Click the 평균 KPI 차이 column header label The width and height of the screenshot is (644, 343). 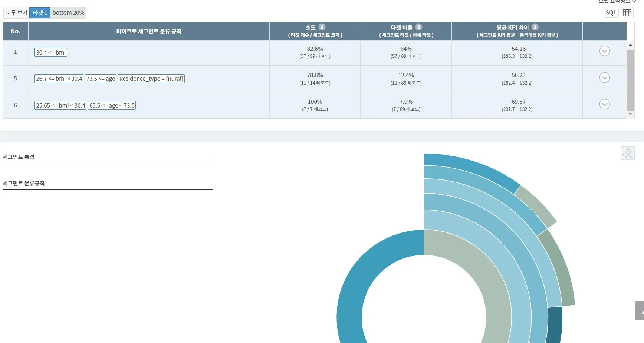[512, 27]
